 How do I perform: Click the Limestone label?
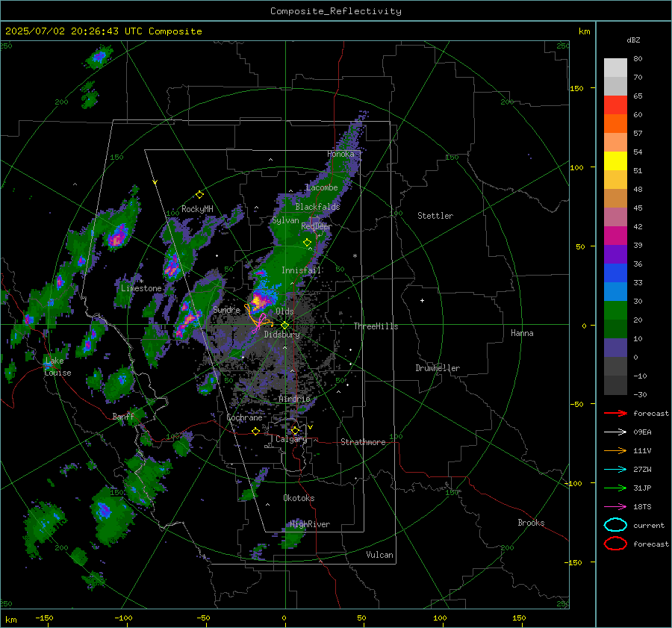tap(141, 288)
